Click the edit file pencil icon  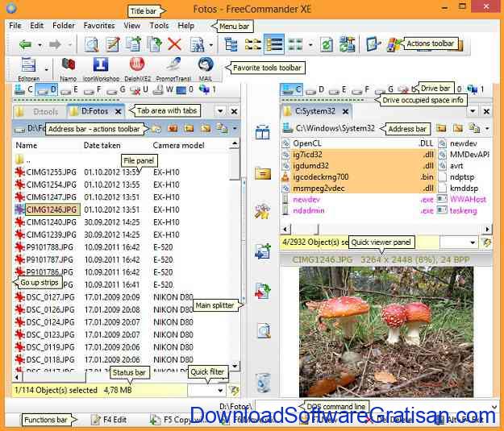pos(113,44)
